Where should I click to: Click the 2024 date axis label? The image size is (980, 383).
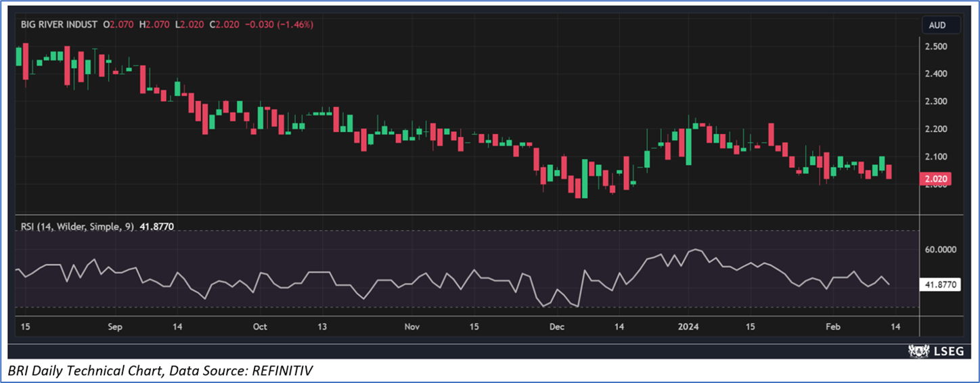click(690, 327)
